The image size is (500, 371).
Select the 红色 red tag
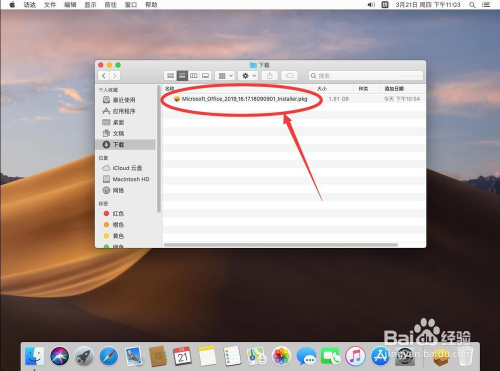coord(126,213)
